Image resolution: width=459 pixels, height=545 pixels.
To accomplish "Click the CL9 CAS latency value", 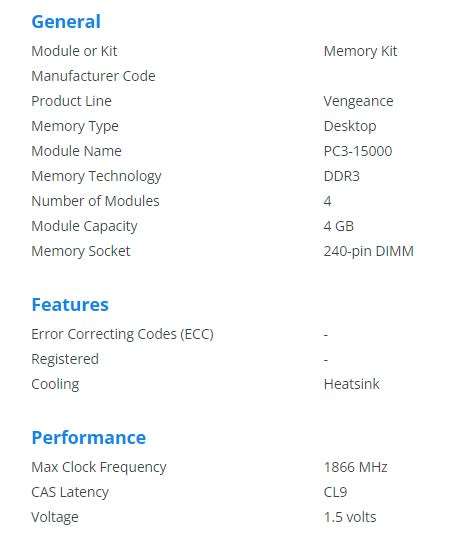I will click(x=335, y=492).
